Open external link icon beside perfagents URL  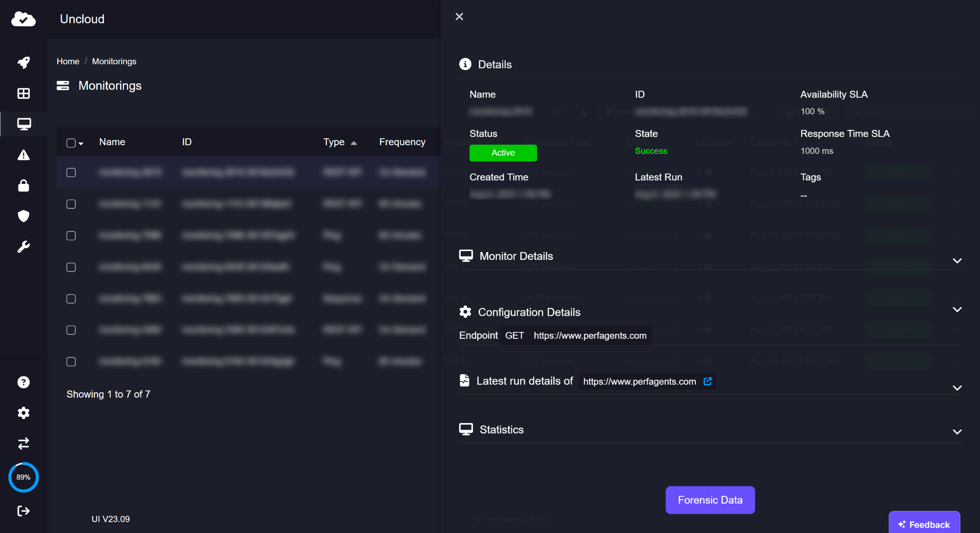tap(708, 381)
